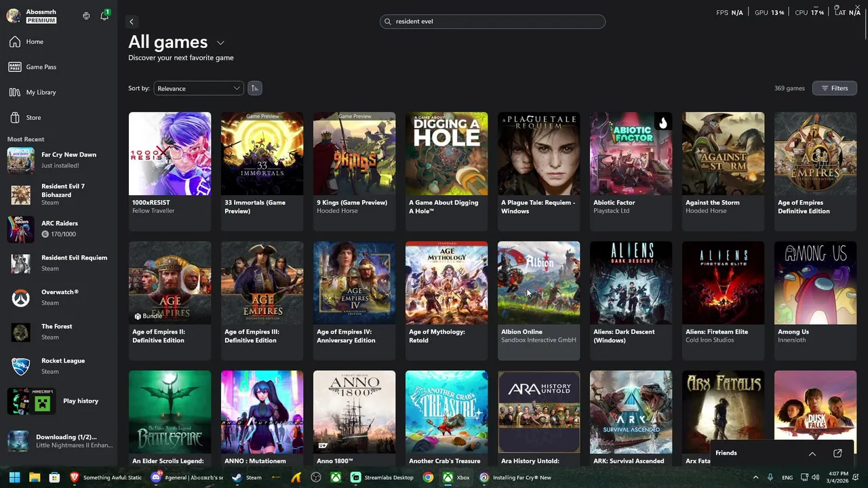Expand the Friends panel chevron
The width and height of the screenshot is (868, 488).
(812, 453)
